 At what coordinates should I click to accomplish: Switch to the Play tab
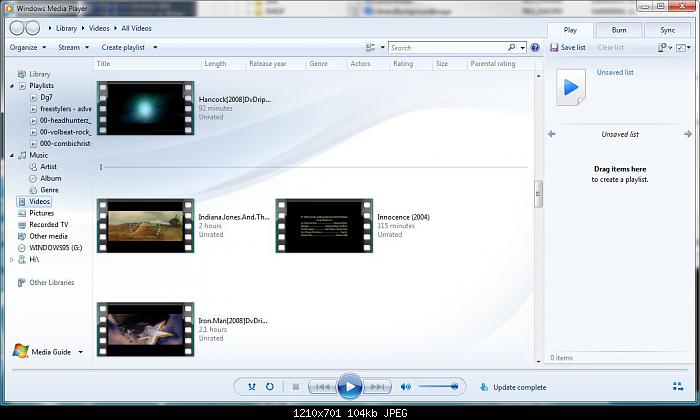click(x=570, y=30)
